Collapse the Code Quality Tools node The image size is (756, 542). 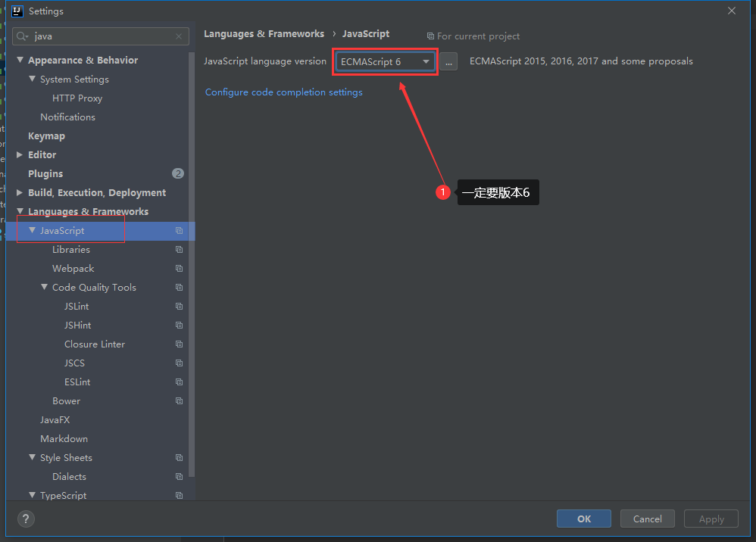tap(44, 287)
